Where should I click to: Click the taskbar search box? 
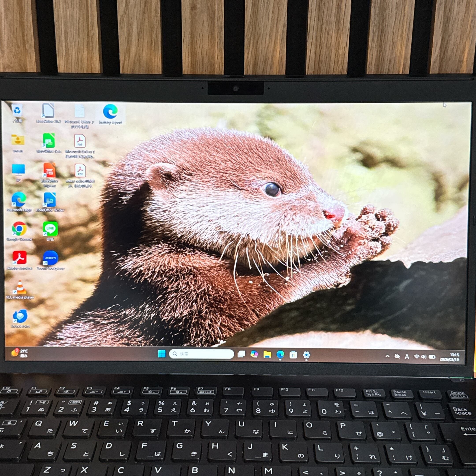[202, 354]
